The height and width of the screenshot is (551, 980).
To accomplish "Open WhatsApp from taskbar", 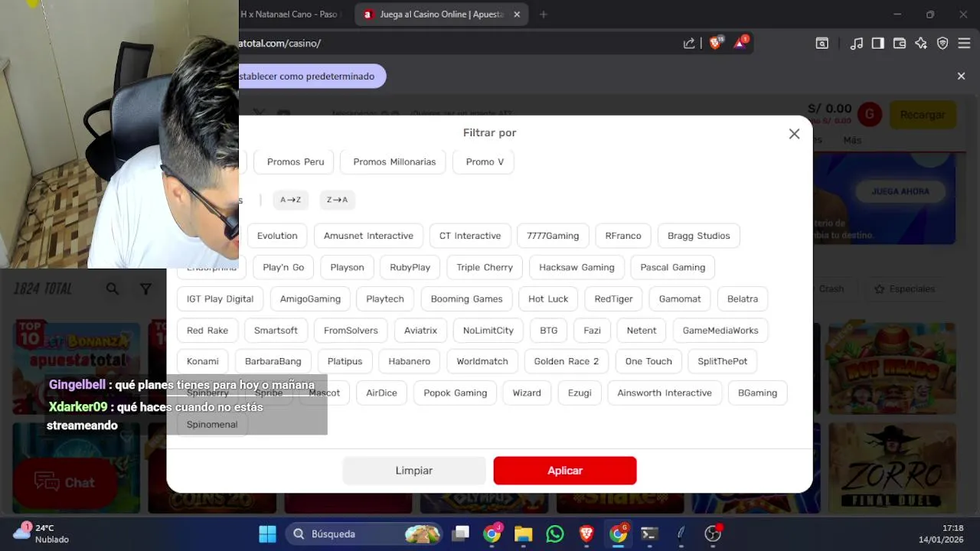I will (555, 533).
